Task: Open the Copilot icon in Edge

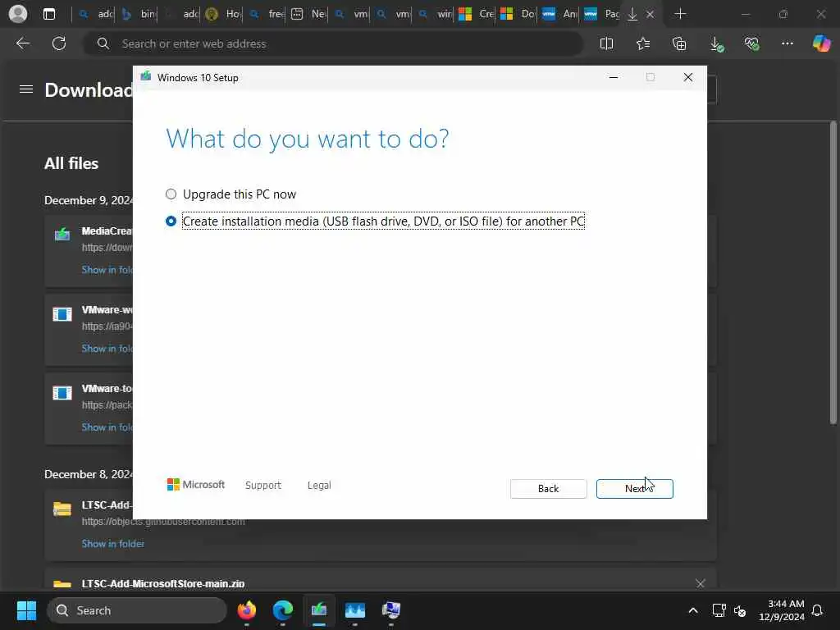Action: pyautogui.click(x=821, y=43)
